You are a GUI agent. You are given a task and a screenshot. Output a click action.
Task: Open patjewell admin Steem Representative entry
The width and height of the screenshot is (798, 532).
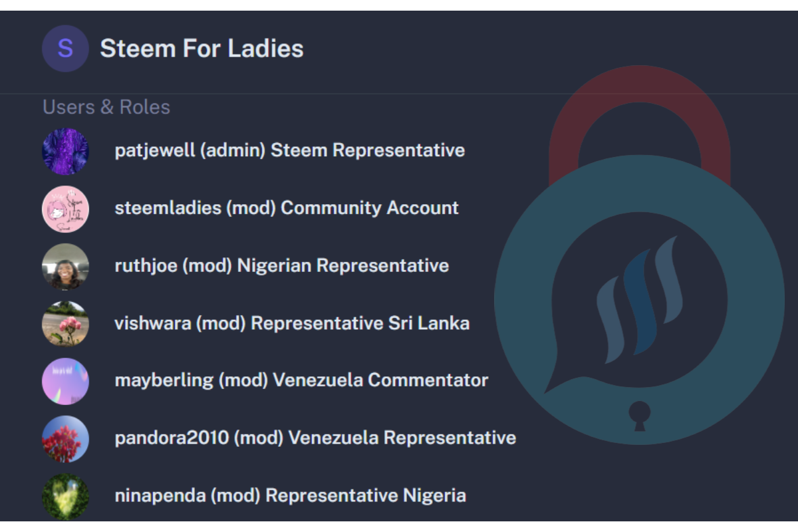coord(289,150)
